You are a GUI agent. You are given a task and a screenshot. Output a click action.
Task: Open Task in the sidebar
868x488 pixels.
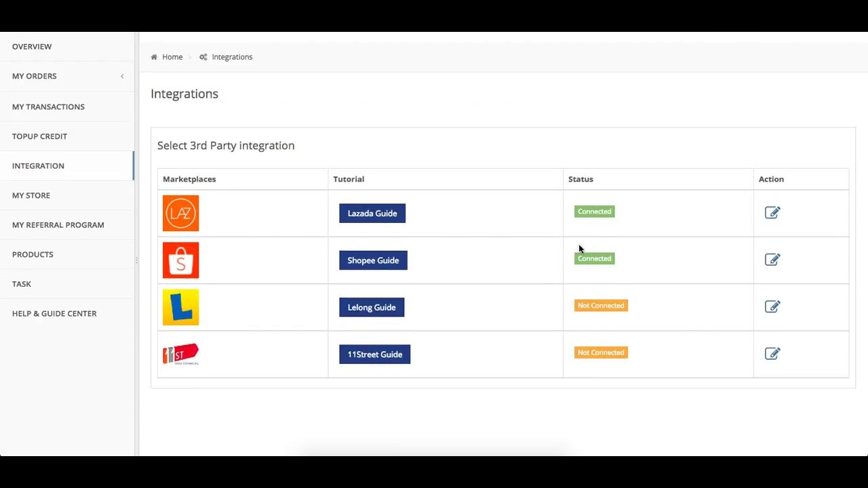(x=67, y=284)
